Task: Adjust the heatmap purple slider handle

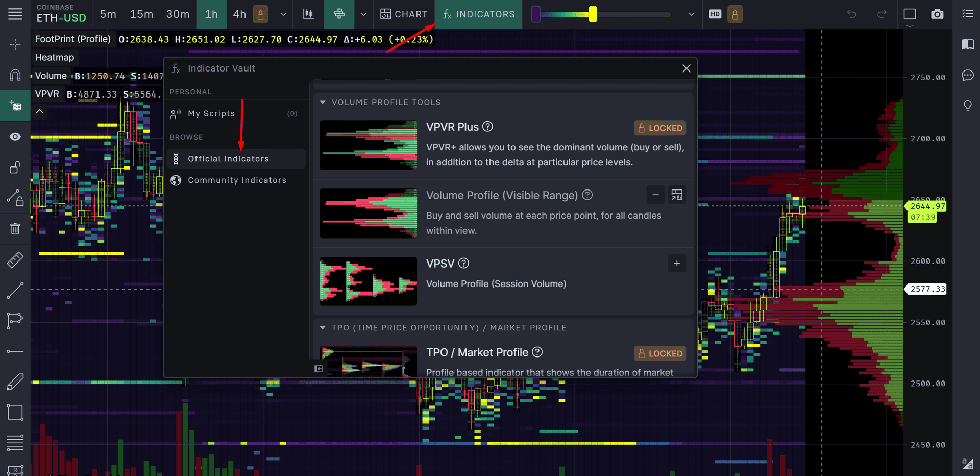Action: [x=535, y=14]
